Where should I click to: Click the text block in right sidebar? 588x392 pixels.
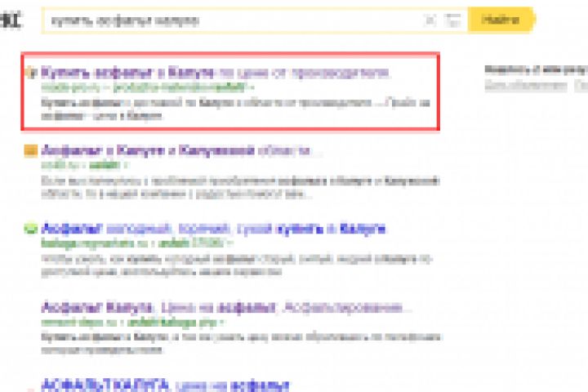(x=537, y=78)
